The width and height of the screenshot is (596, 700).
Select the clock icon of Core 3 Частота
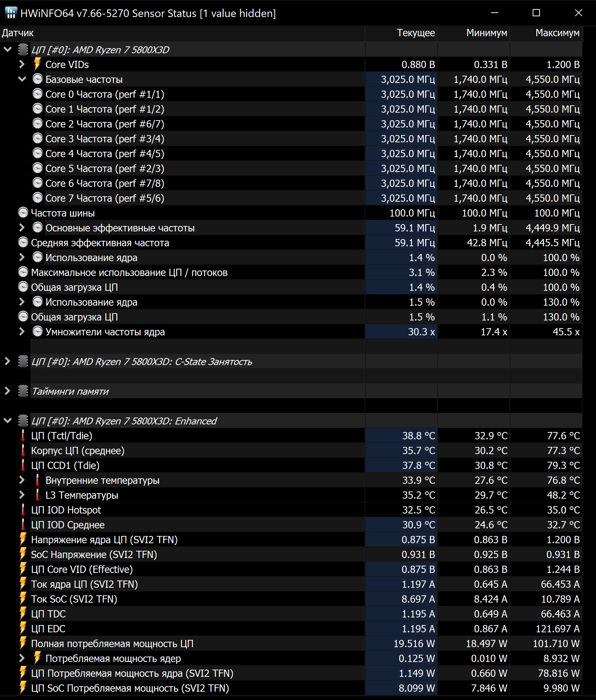point(37,138)
